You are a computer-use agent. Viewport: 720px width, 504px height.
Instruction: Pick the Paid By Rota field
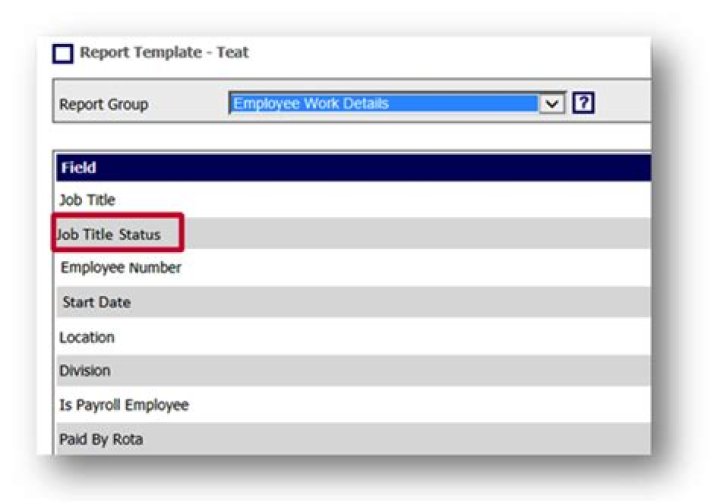(353, 439)
